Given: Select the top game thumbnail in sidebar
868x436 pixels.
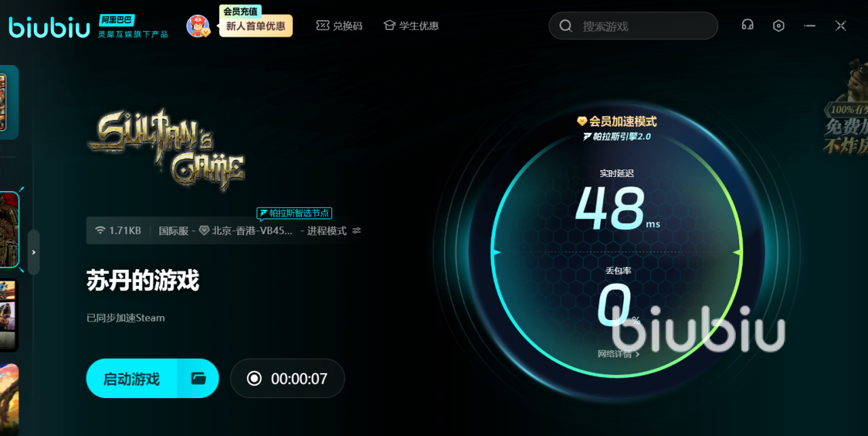Looking at the screenshot, I should [x=3, y=102].
